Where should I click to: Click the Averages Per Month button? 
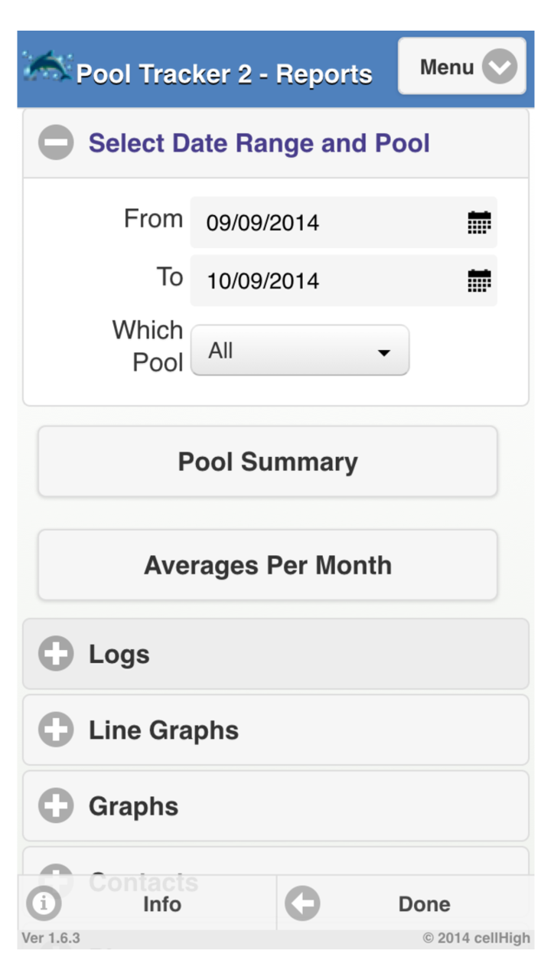[x=267, y=565]
